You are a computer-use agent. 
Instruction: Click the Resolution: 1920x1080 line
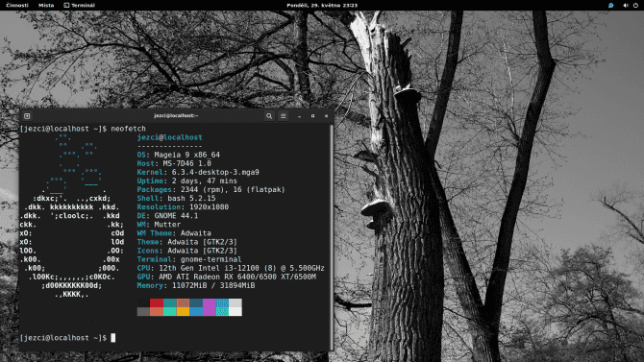(x=183, y=206)
